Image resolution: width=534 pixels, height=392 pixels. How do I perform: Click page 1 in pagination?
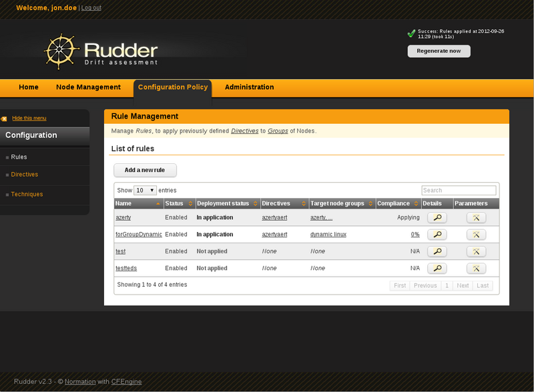pos(447,286)
